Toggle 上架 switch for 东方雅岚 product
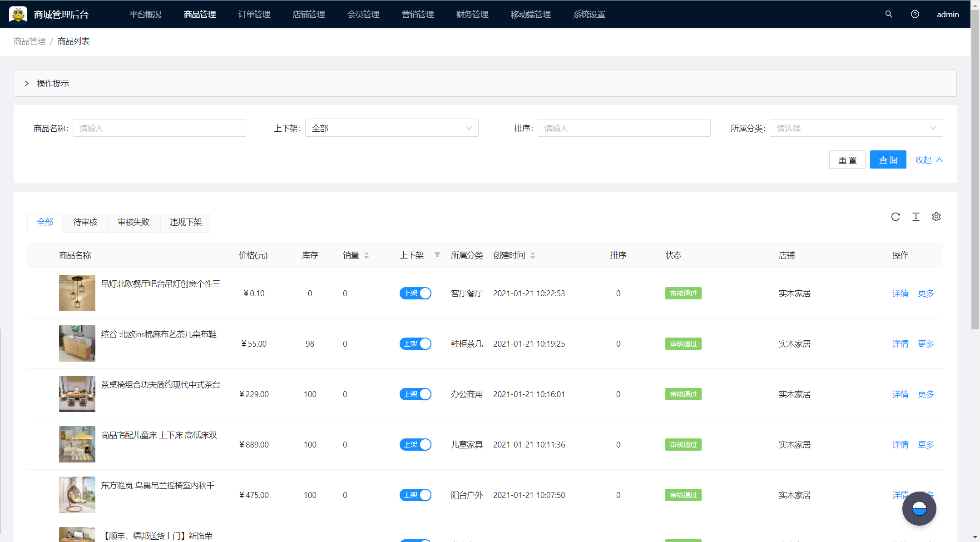 [416, 495]
